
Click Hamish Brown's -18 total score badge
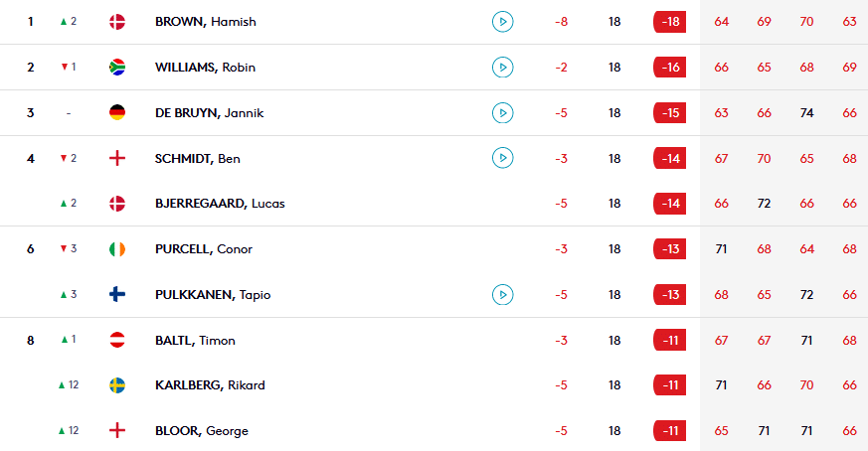click(x=670, y=22)
